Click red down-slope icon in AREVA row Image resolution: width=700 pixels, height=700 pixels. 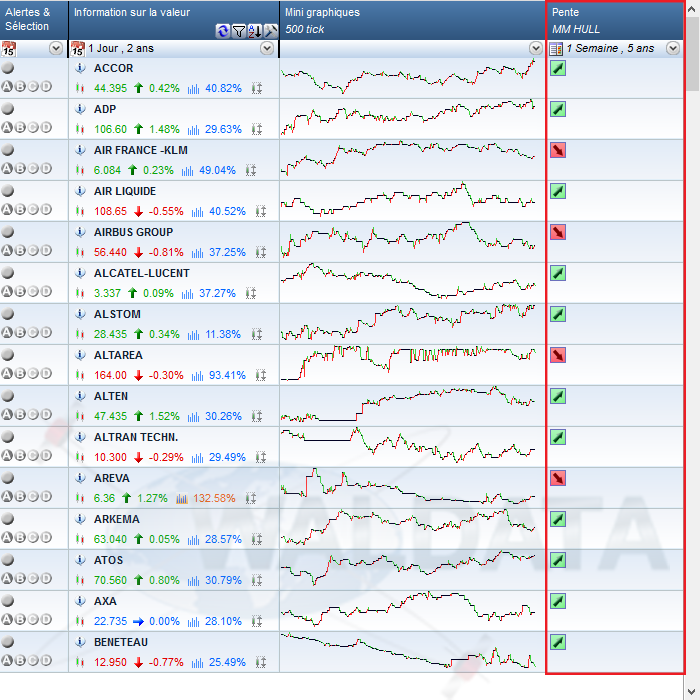[558, 478]
